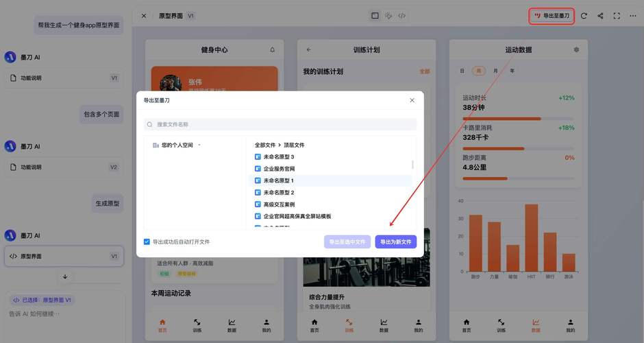Select the 月 tab in 运动数据

[x=496, y=71]
